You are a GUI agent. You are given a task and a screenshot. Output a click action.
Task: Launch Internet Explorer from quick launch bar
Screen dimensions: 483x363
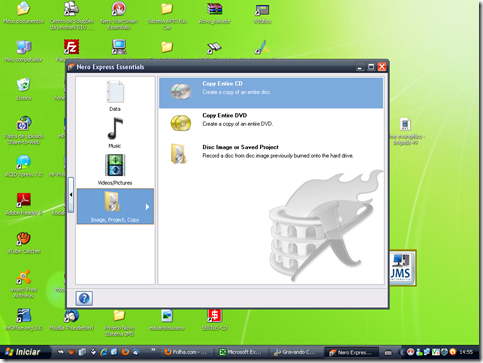click(x=104, y=352)
